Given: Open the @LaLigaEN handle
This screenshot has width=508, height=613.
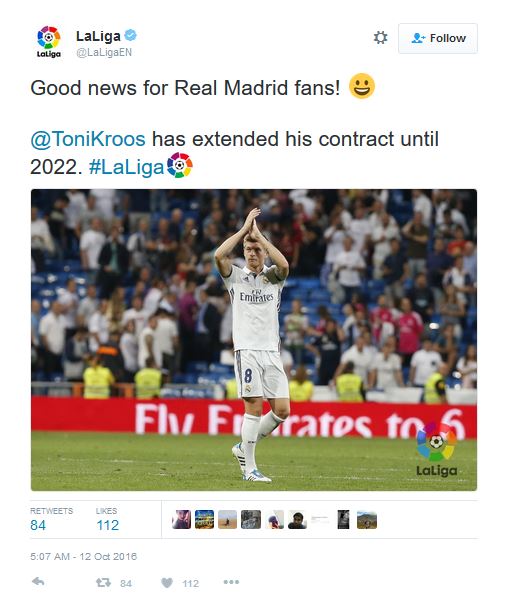Looking at the screenshot, I should pyautogui.click(x=104, y=52).
